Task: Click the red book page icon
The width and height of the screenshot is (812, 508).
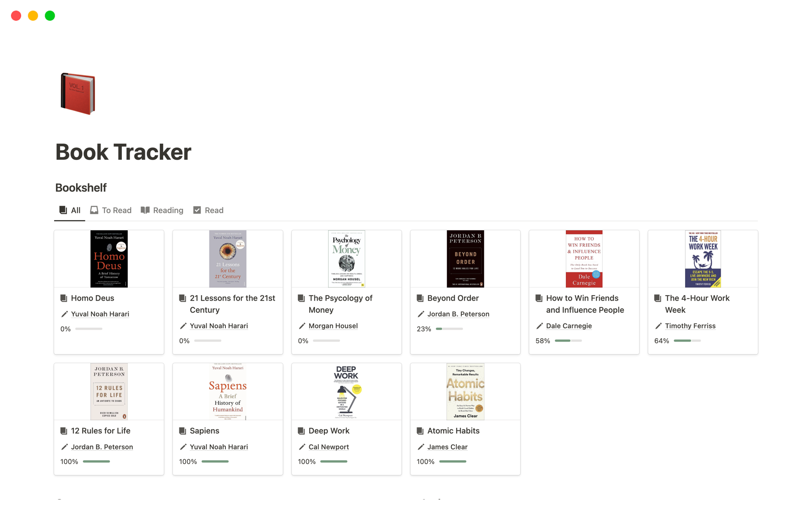Action: click(x=78, y=94)
